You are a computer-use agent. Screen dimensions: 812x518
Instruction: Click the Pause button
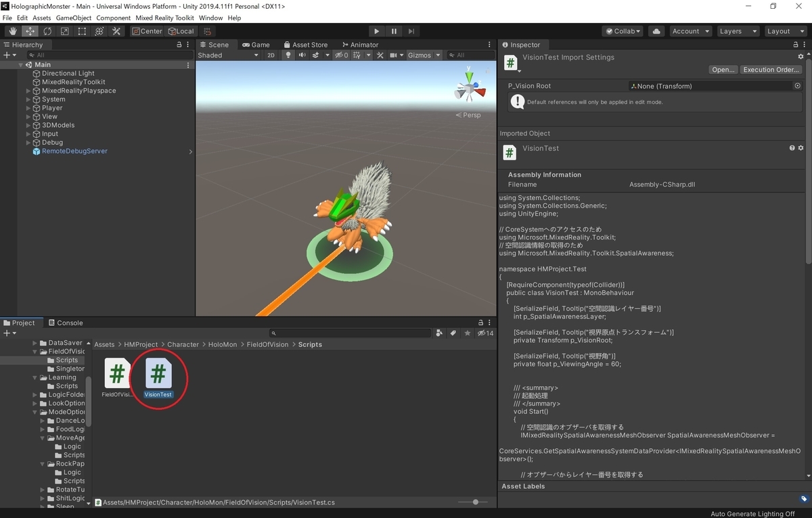394,31
